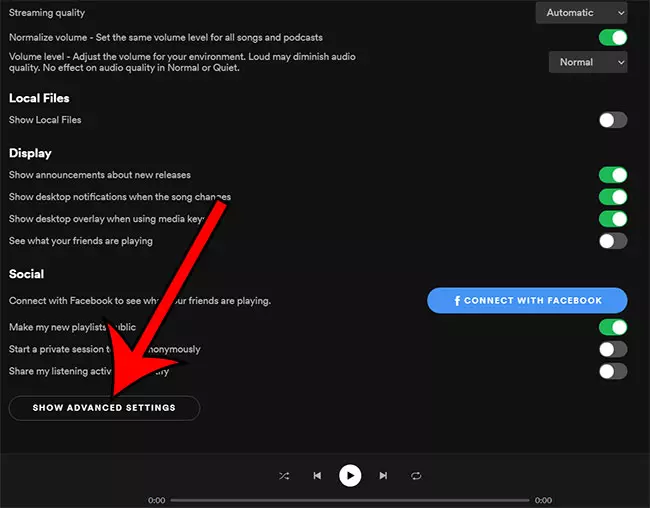The height and width of the screenshot is (508, 650).
Task: Turn off new release announcements toggle
Action: [x=612, y=175]
